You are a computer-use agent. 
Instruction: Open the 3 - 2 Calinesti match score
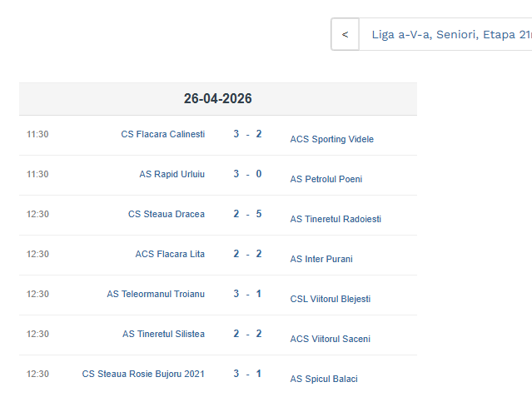pyautogui.click(x=247, y=134)
